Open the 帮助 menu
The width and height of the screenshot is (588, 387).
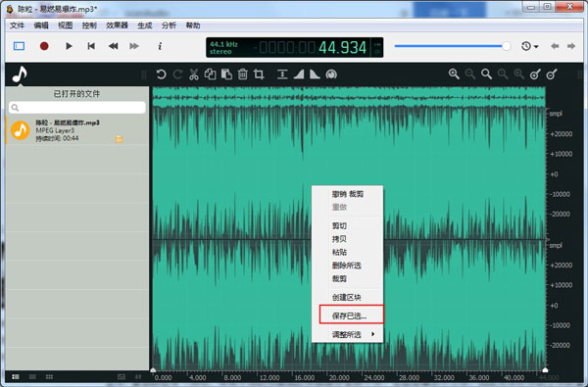(x=193, y=25)
